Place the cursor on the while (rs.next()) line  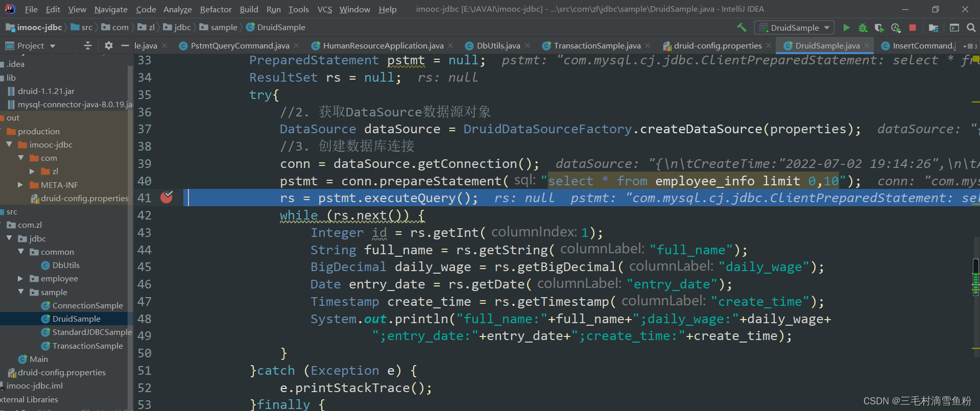(352, 215)
